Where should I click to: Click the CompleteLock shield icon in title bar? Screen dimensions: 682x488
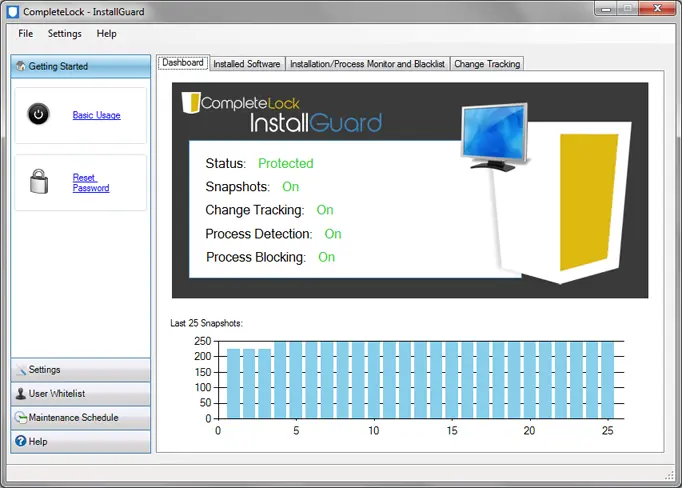click(x=13, y=12)
